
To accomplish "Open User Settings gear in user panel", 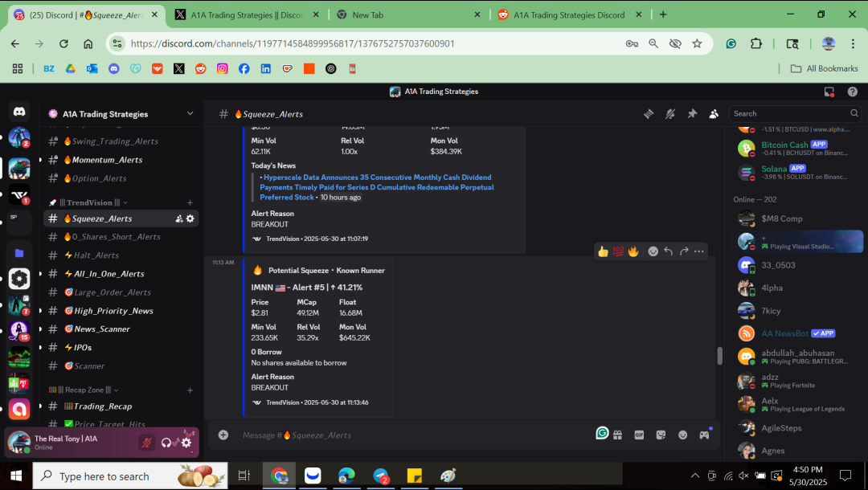I will click(x=186, y=443).
